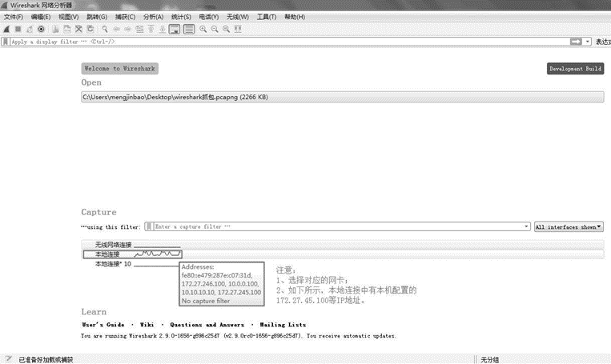Click the 'No capture filter' tooltip text
This screenshot has width=611, height=364.
205,301
